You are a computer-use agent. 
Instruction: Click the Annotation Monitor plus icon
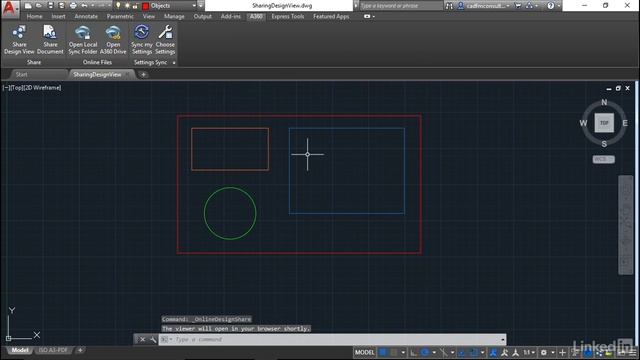[562, 353]
